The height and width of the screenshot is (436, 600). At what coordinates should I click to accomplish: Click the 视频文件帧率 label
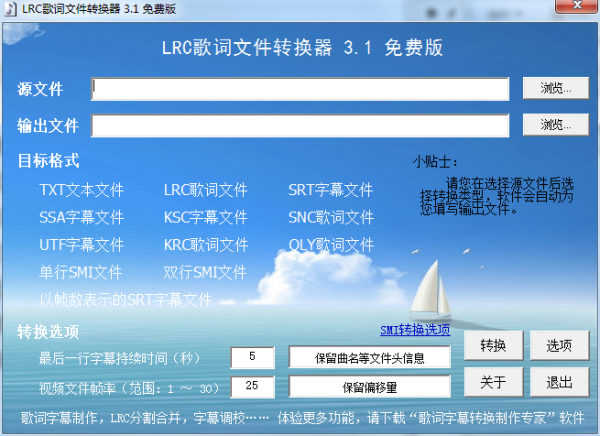tap(129, 389)
